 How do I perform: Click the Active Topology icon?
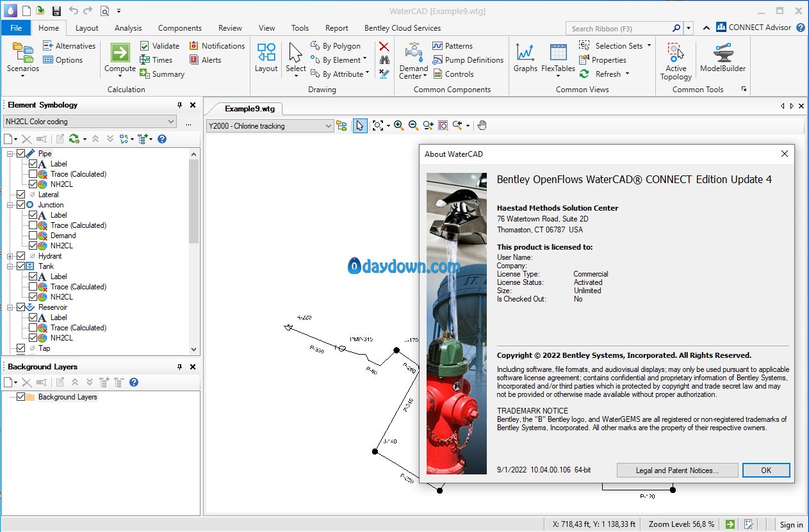pos(675,52)
